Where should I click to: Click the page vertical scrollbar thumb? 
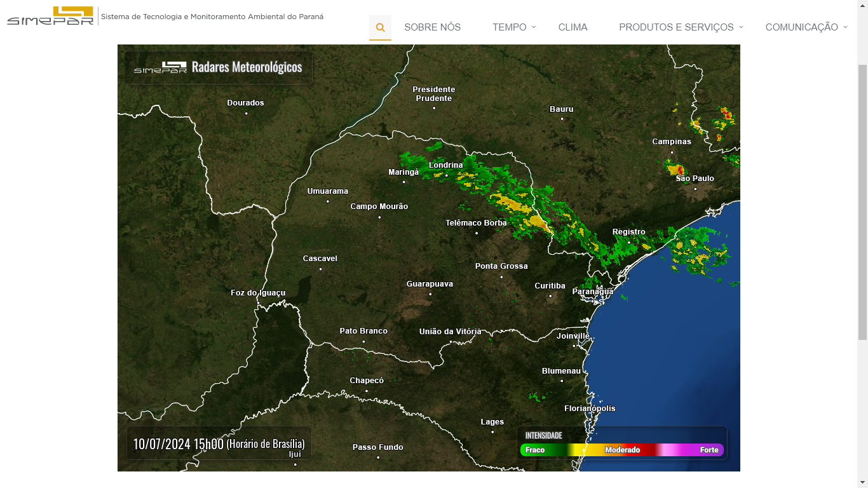click(x=862, y=202)
